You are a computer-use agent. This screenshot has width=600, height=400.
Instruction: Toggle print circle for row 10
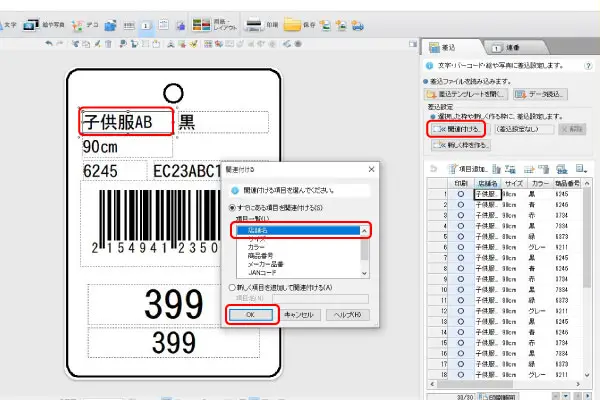(x=461, y=290)
